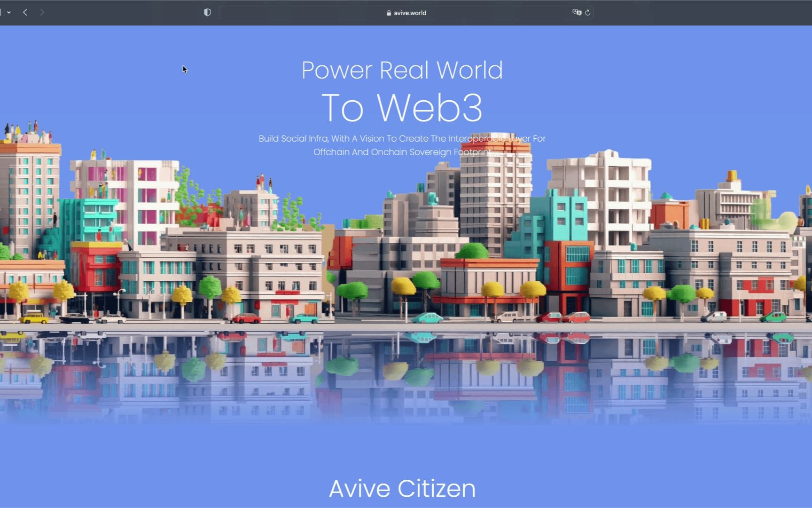Go back to the previous page

coord(25,13)
